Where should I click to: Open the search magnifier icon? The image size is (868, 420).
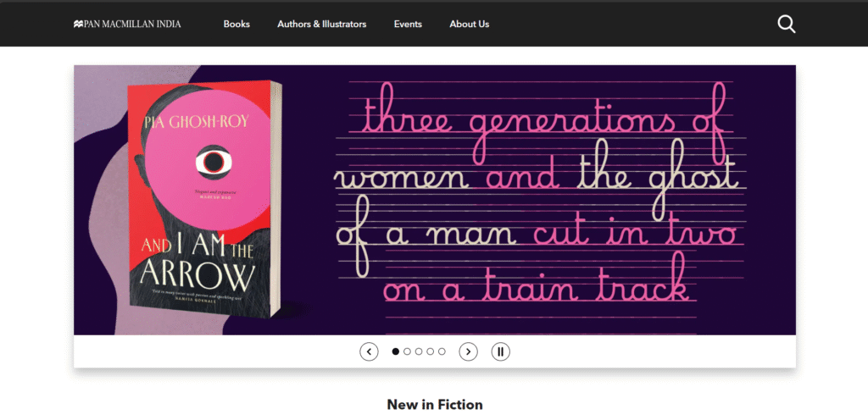786,24
